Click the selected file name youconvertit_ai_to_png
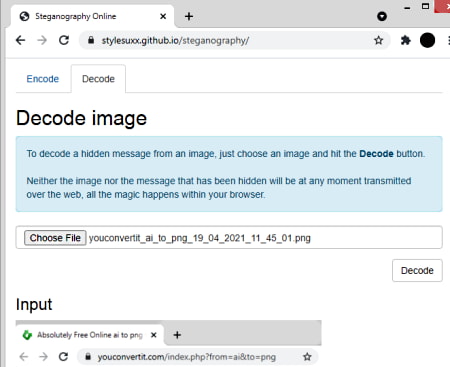The width and height of the screenshot is (450, 367). click(x=200, y=238)
